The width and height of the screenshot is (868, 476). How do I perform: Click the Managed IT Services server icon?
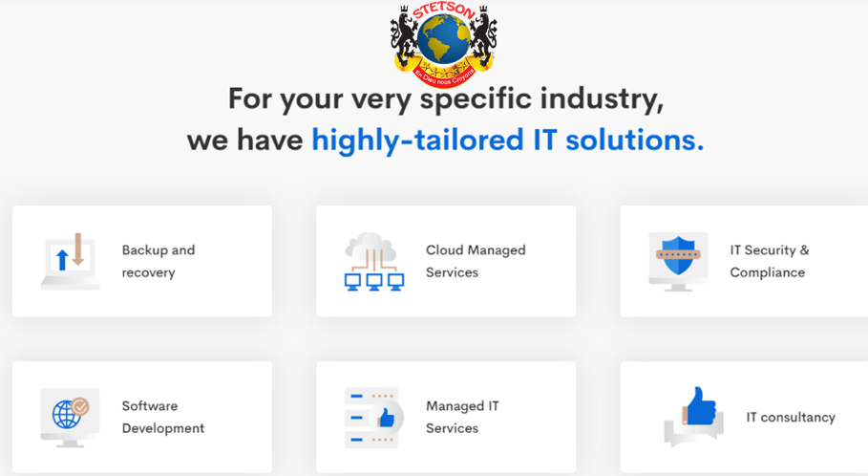coord(371,417)
